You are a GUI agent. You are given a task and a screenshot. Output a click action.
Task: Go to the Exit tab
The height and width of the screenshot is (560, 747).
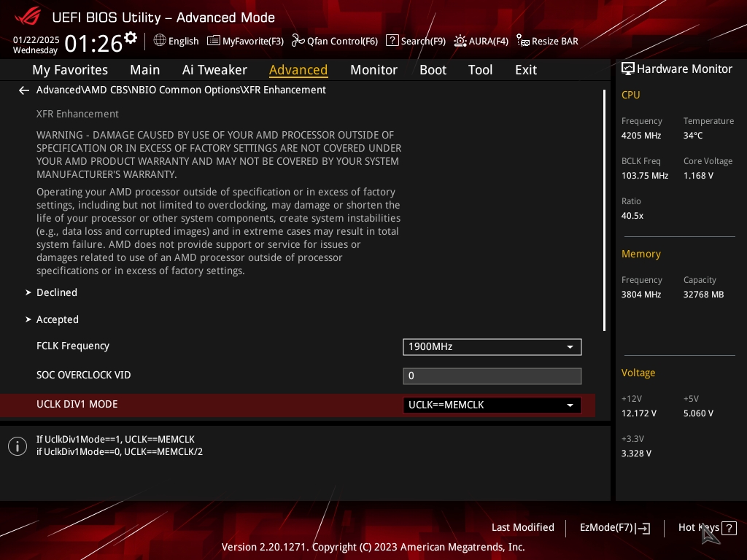[x=526, y=70]
